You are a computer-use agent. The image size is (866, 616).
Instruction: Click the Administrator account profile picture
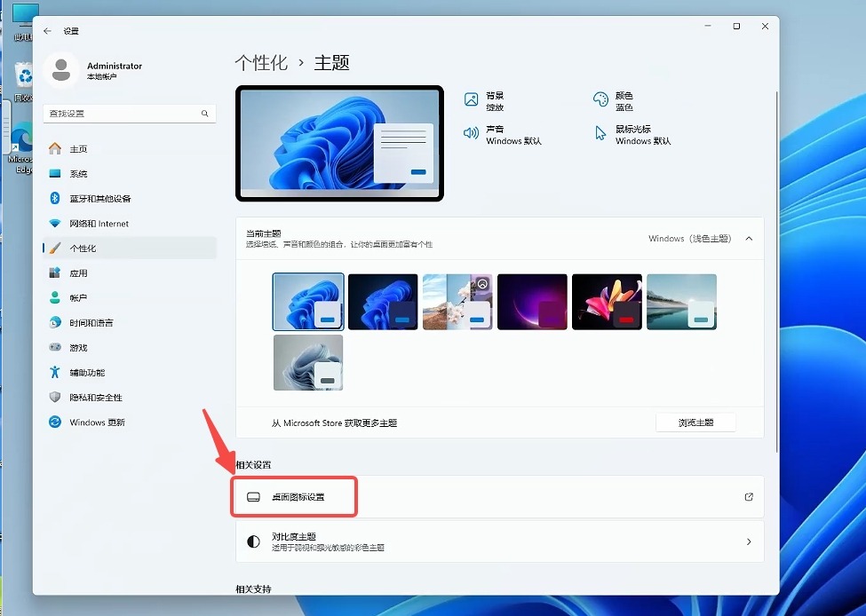tap(61, 70)
